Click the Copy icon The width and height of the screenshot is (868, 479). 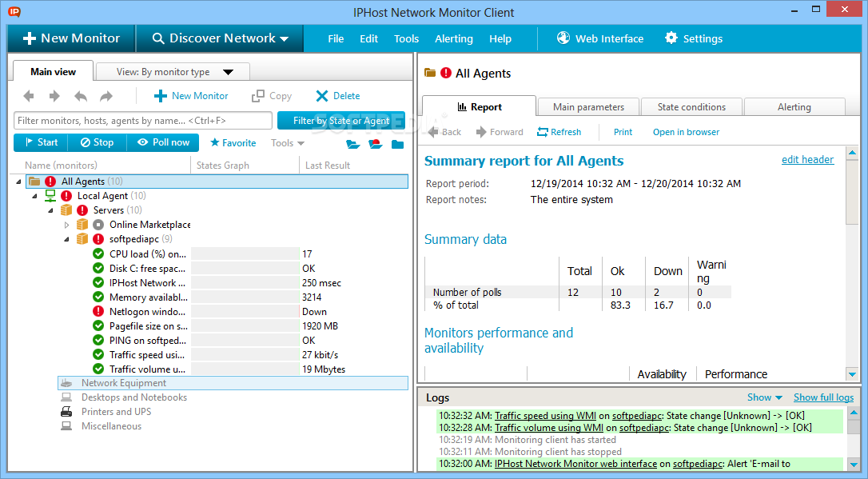click(x=258, y=96)
